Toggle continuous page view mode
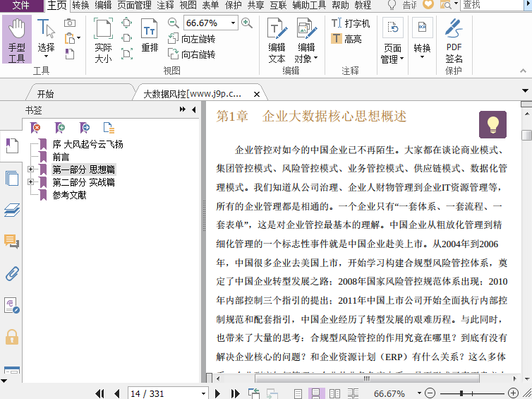Screen dimensions: 532x399 click(316, 393)
